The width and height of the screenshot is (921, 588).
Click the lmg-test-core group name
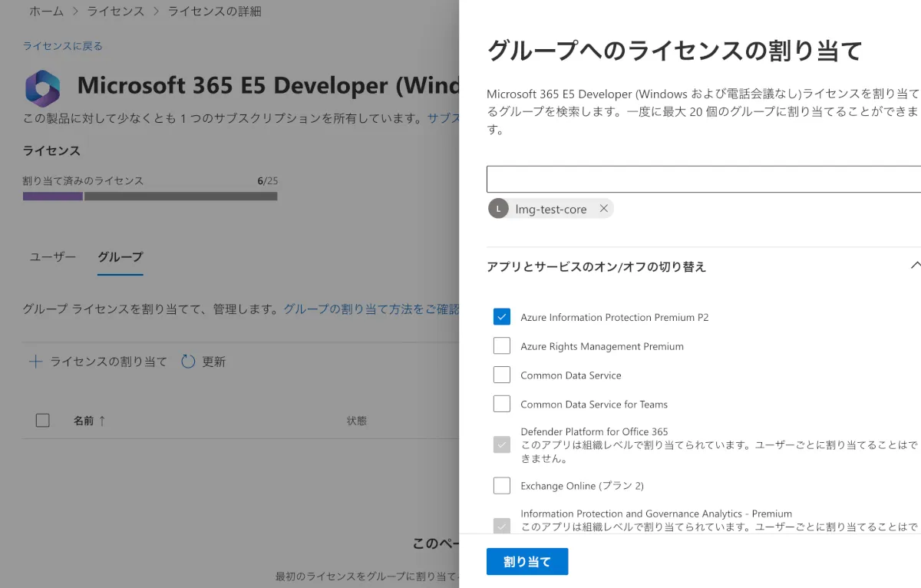551,209
